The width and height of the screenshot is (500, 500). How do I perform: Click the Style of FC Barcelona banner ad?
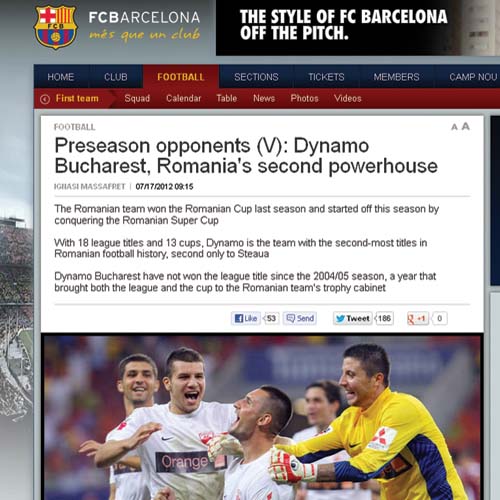(358, 28)
